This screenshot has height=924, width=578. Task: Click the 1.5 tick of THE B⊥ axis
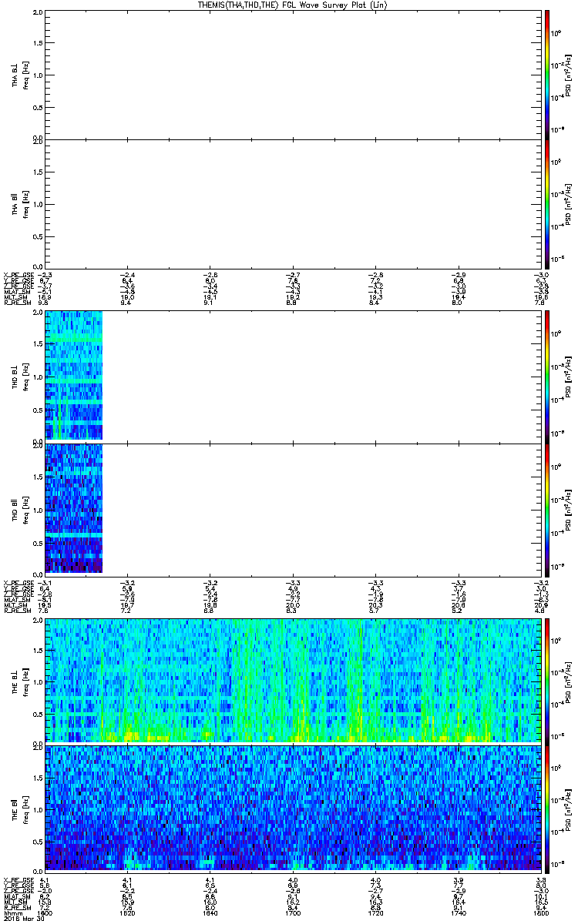click(38, 651)
